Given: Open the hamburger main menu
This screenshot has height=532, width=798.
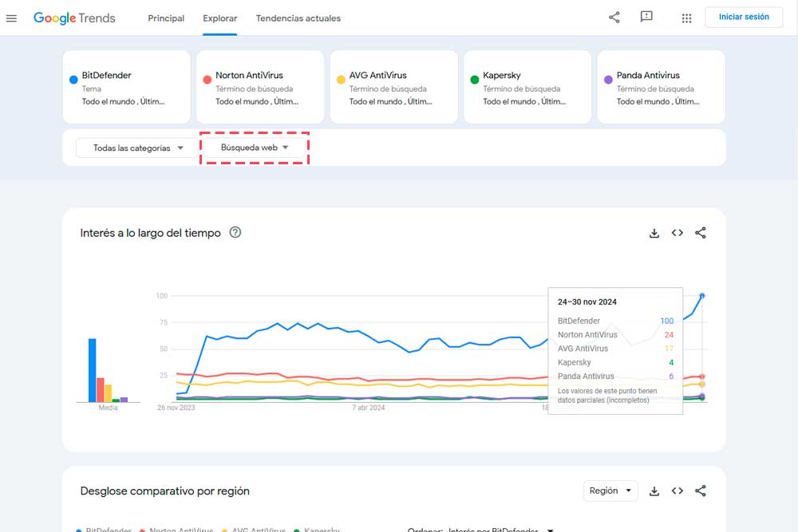Looking at the screenshot, I should tap(11, 18).
